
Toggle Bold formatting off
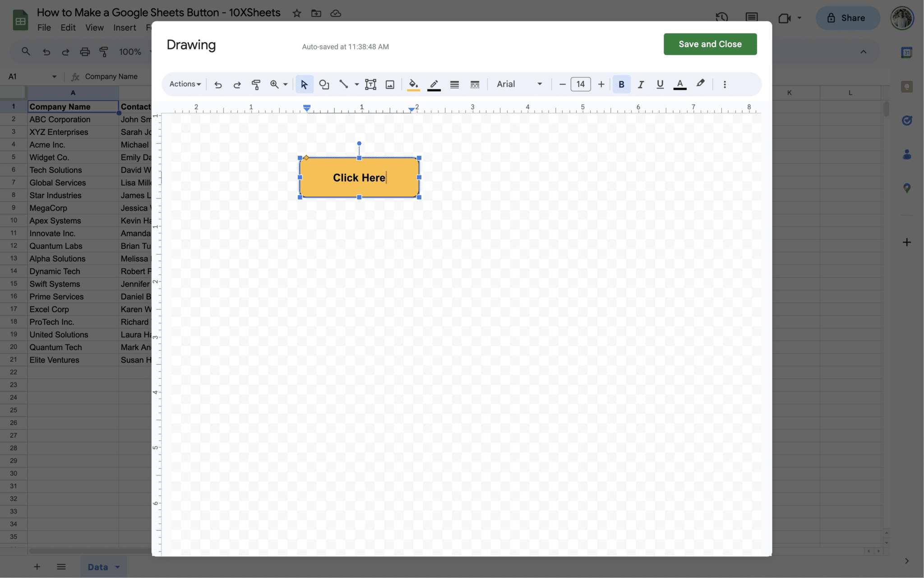(621, 84)
